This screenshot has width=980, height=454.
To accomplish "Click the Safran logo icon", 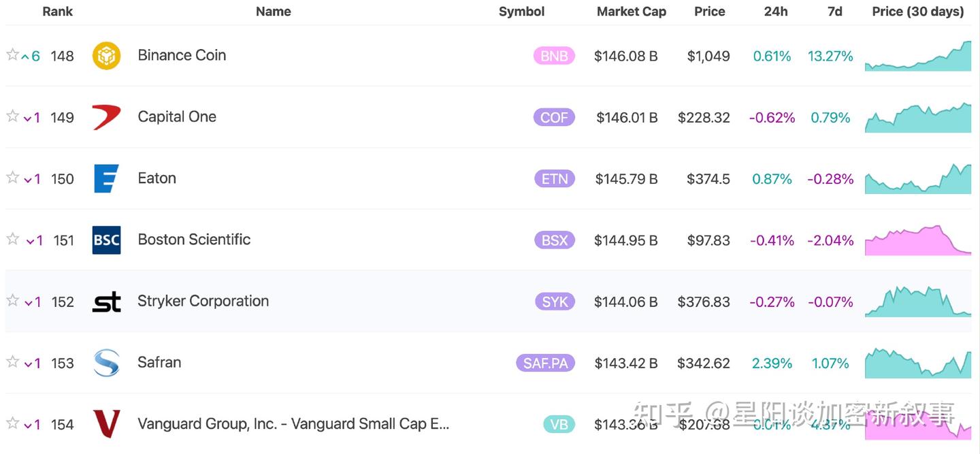I will click(x=106, y=363).
